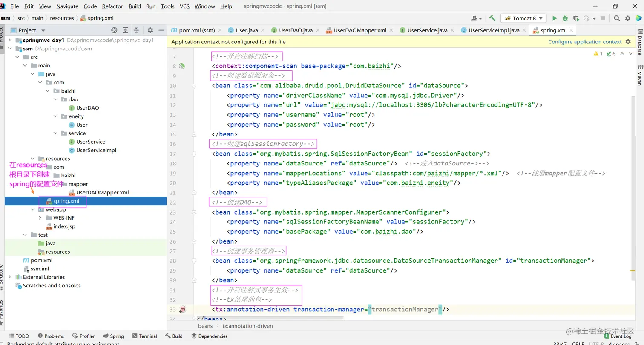
Task: Open the Profiler tool window
Action: tap(83, 336)
